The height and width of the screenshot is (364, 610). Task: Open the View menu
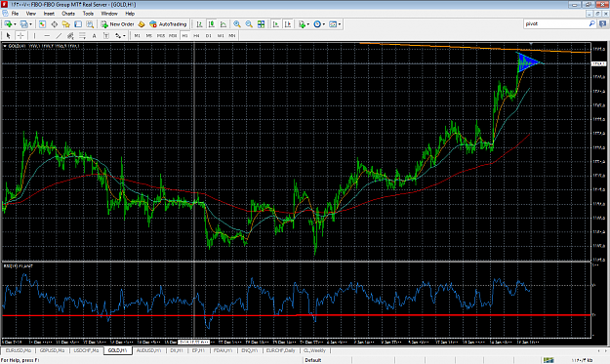pyautogui.click(x=30, y=14)
